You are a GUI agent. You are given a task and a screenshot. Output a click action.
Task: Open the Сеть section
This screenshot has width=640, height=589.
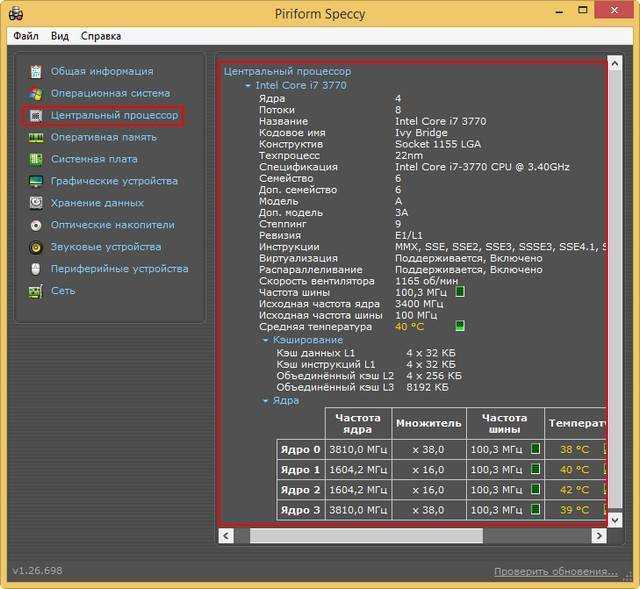[x=63, y=291]
